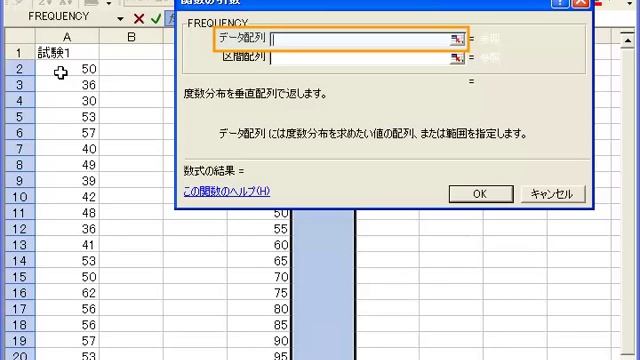Select bin value 80 cell
The height and width of the screenshot is (360, 640).
[x=259, y=309]
